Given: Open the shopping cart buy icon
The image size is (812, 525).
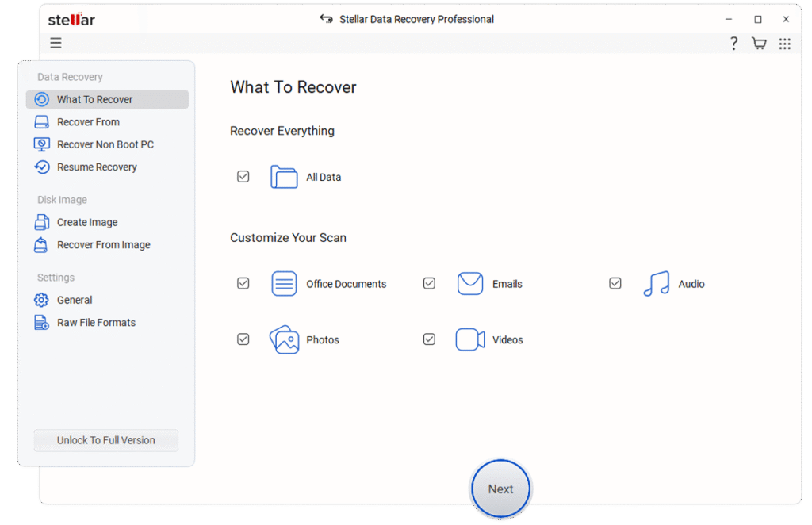Looking at the screenshot, I should point(759,44).
